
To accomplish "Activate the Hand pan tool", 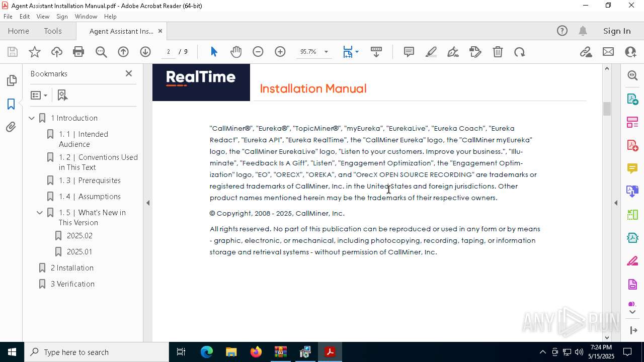I will [236, 52].
